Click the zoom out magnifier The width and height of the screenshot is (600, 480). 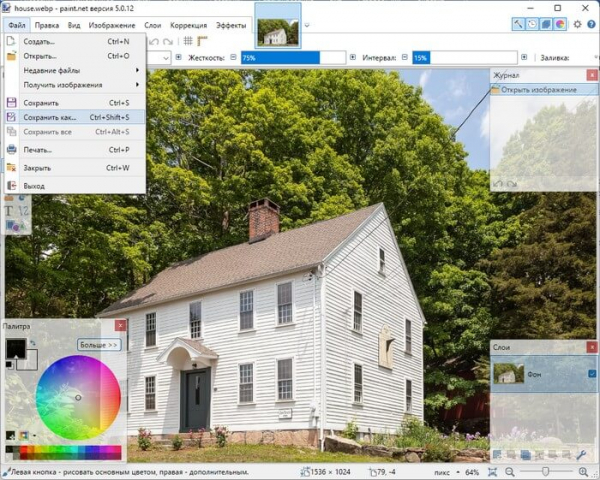[509, 472]
